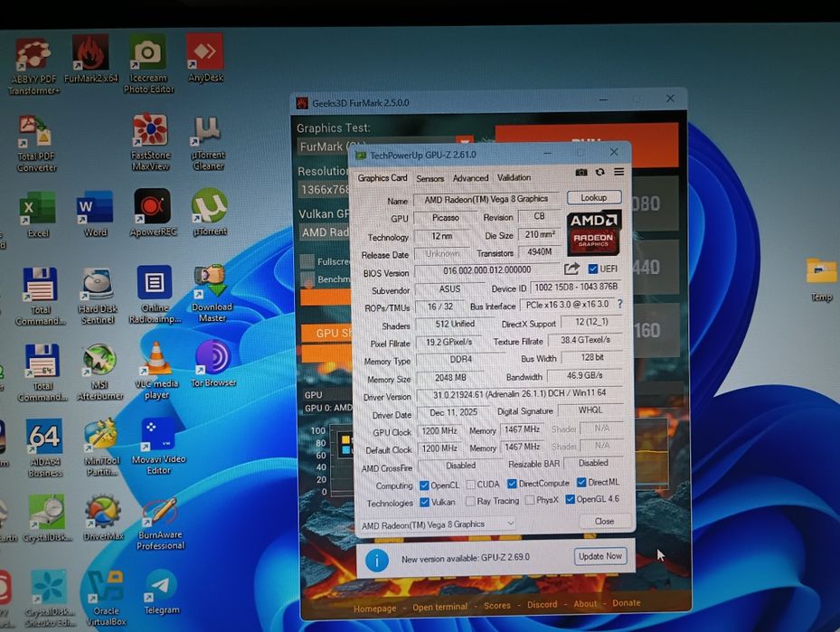The height and width of the screenshot is (632, 840).
Task: Expand FurMark Graphics Test dropdown arrow
Action: 465,144
